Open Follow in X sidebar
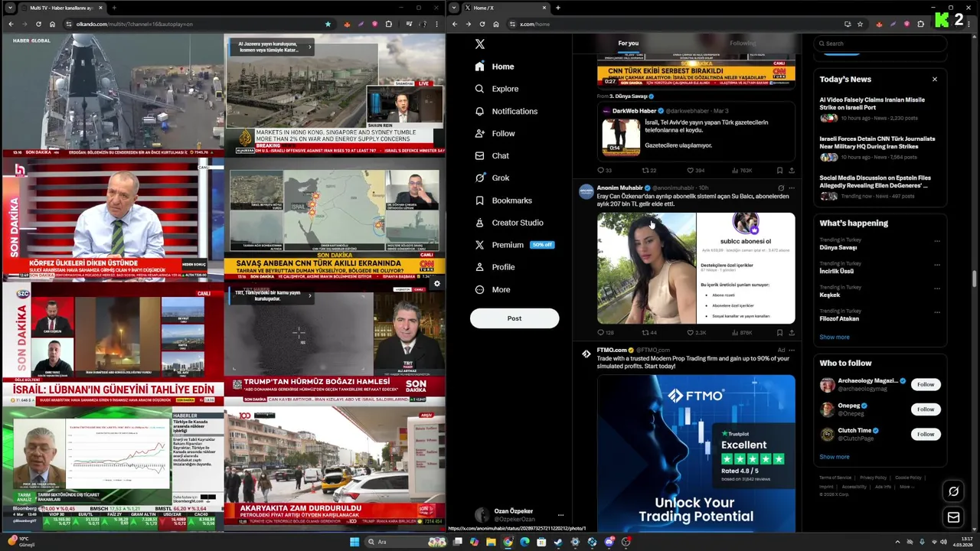This screenshot has width=980, height=551. coord(495,133)
